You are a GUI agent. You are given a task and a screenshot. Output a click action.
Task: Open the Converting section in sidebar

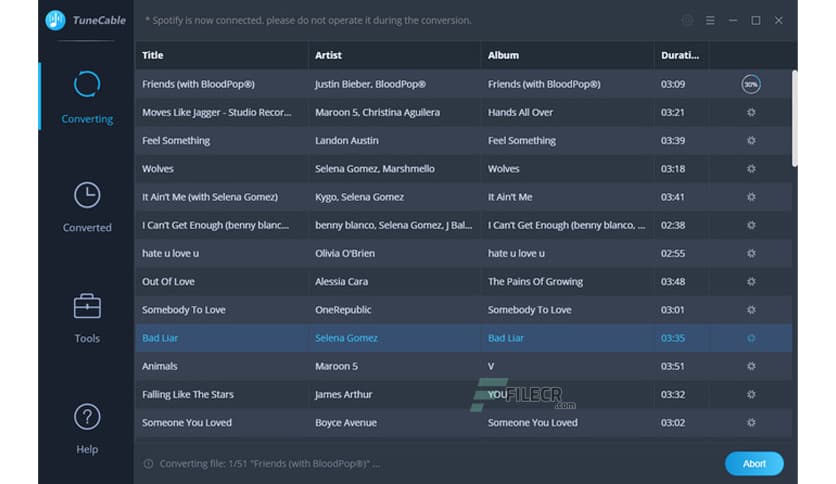point(87,97)
